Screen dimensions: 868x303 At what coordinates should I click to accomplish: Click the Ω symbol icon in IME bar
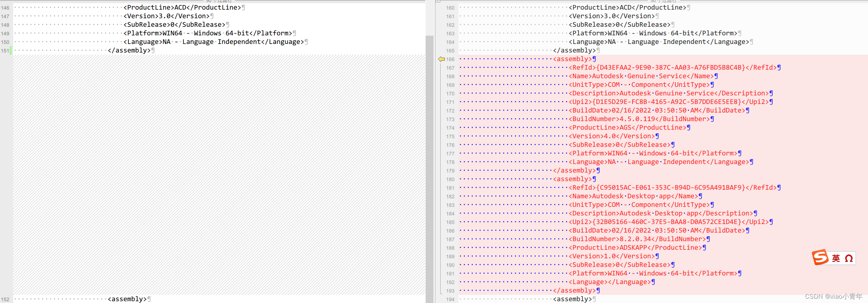click(x=849, y=258)
